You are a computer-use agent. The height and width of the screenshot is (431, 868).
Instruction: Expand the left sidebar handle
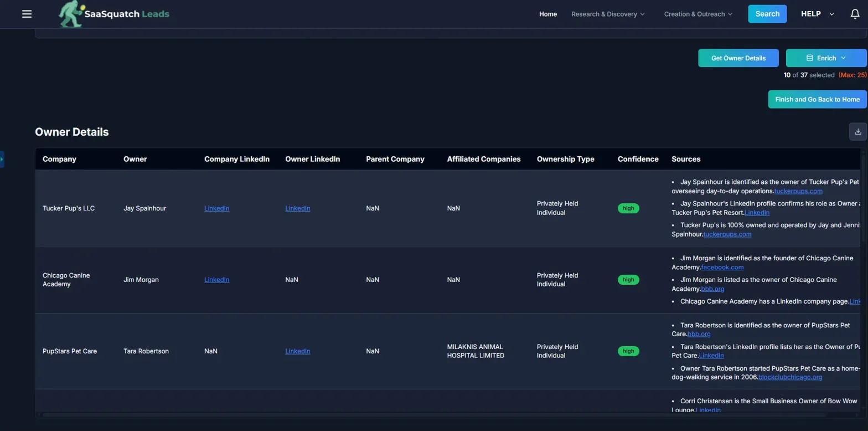pyautogui.click(x=2, y=159)
